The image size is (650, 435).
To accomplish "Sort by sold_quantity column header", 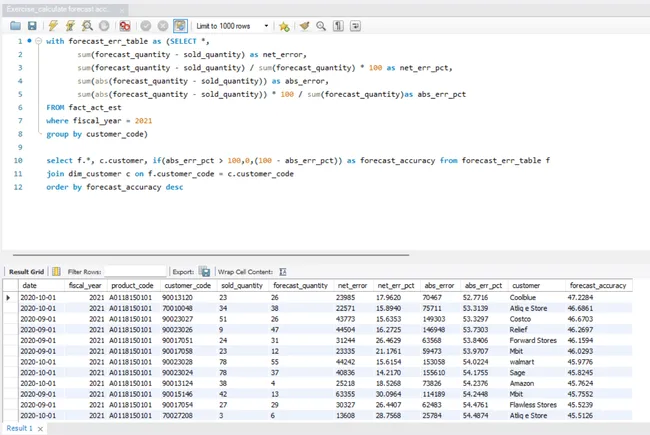I will (x=242, y=285).
